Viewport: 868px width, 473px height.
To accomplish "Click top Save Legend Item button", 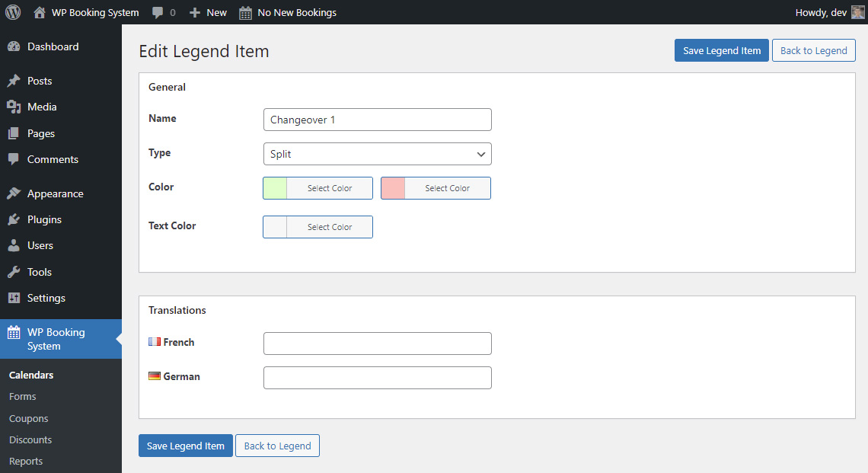I will click(721, 50).
